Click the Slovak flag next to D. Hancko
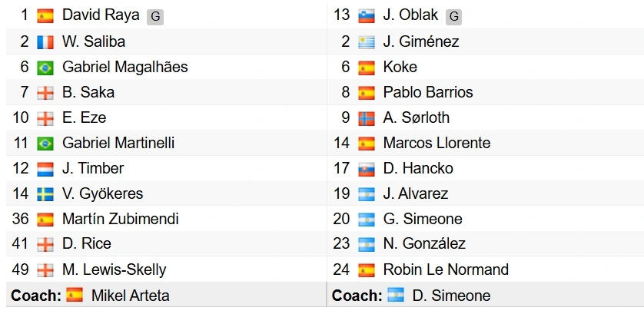 pyautogui.click(x=367, y=168)
